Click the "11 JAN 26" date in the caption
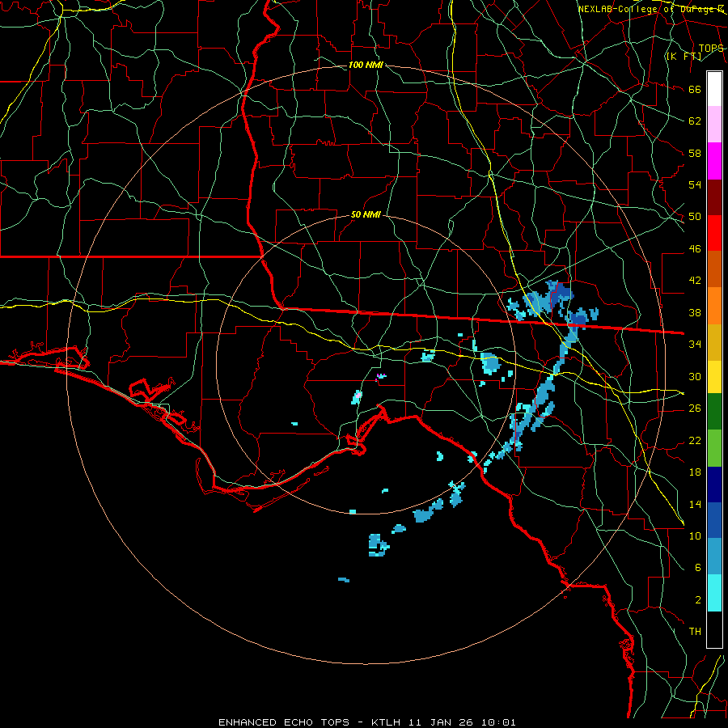The width and height of the screenshot is (728, 728). tap(440, 722)
